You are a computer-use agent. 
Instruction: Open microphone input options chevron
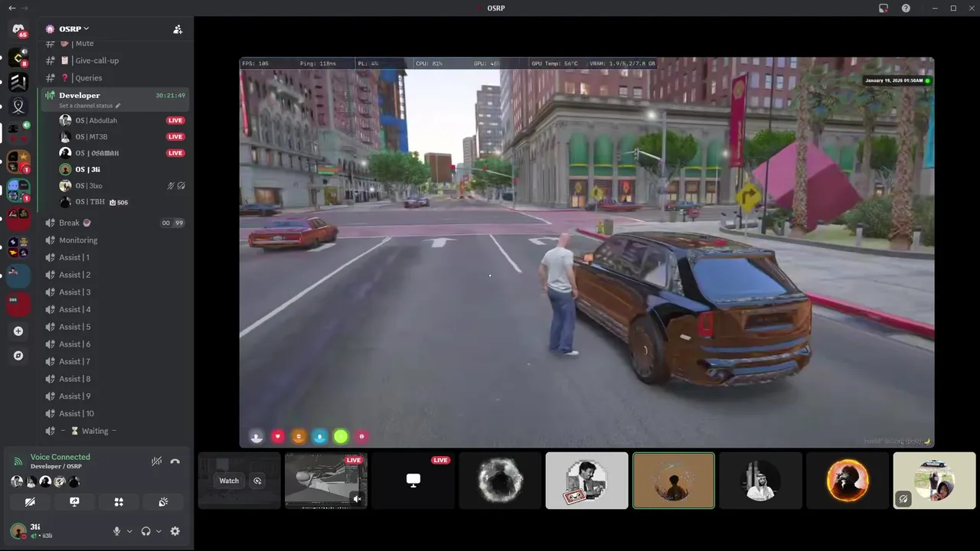tap(129, 531)
